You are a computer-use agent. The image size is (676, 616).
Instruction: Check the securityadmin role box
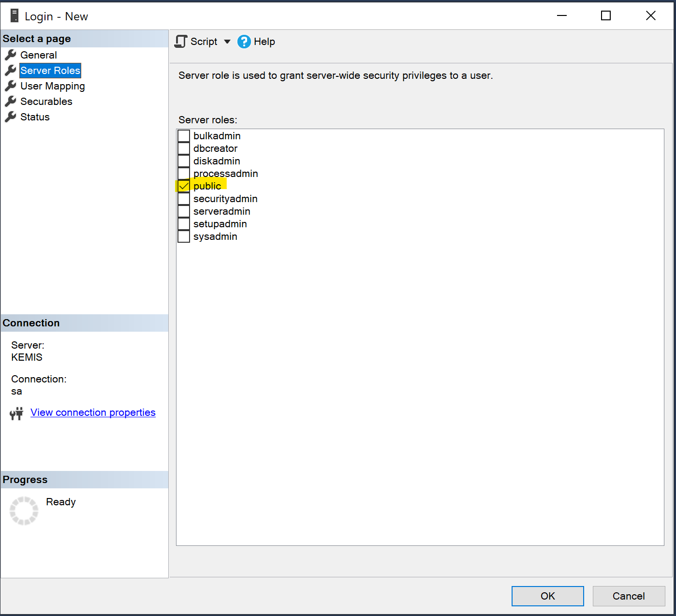[184, 199]
